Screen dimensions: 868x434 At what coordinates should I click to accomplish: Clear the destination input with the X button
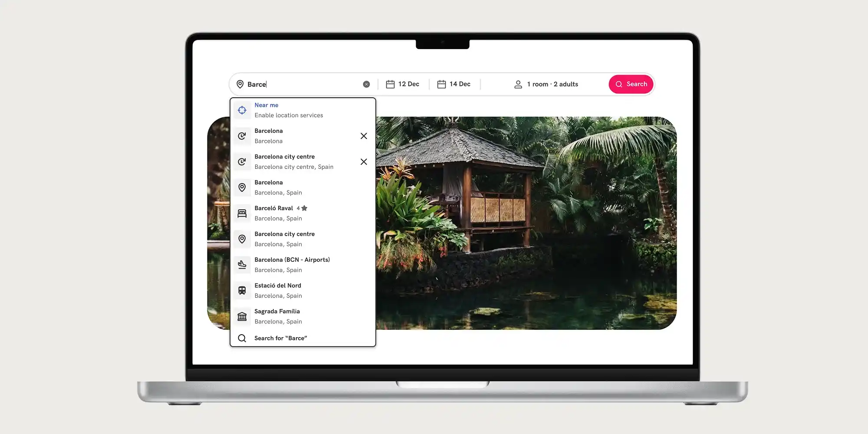[366, 84]
